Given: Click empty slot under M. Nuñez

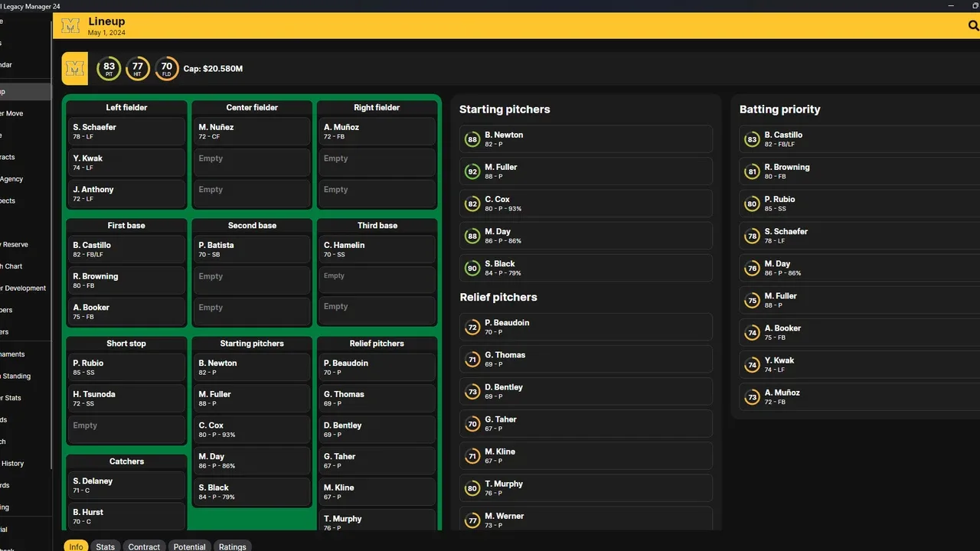Looking at the screenshot, I should pos(252,163).
